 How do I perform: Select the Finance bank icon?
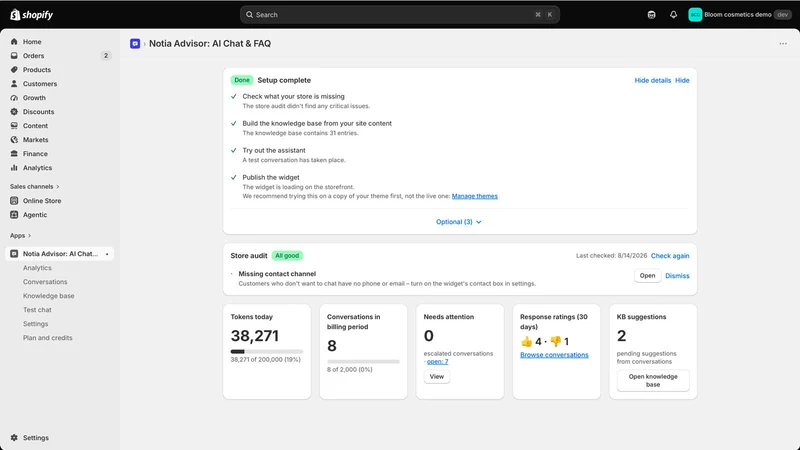point(14,154)
